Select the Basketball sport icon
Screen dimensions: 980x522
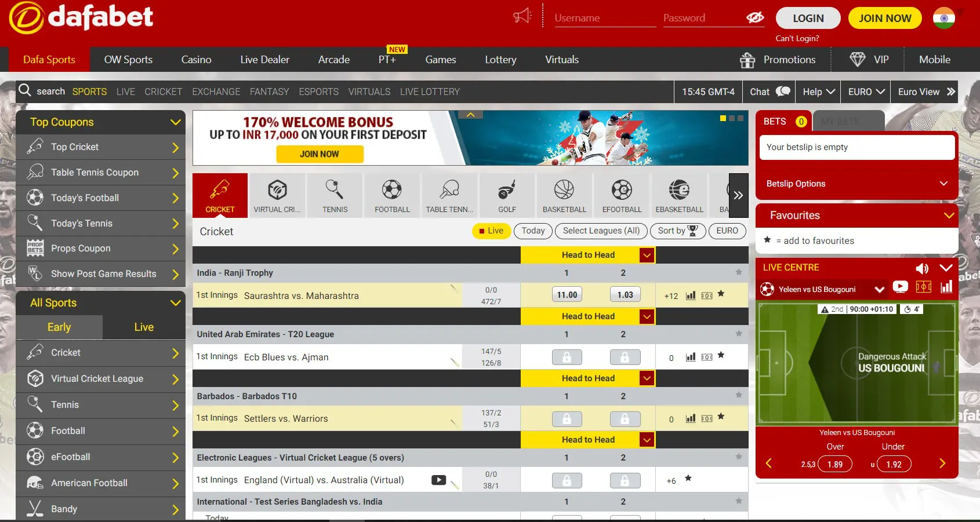564,195
